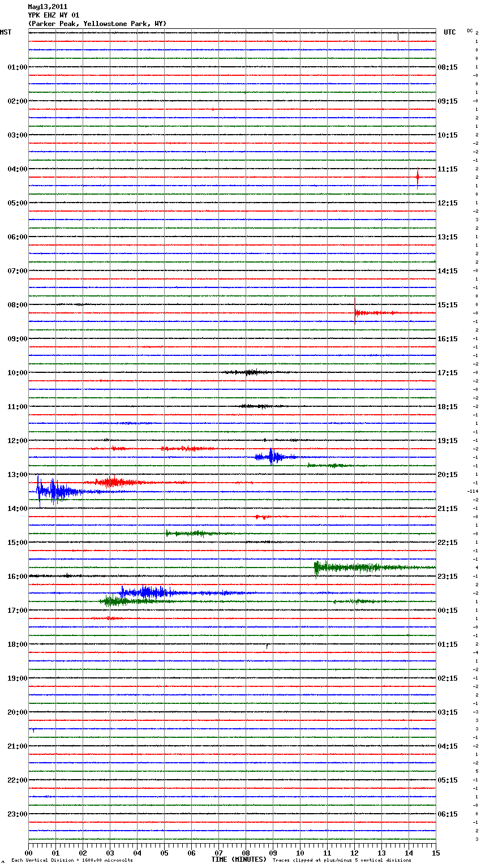Select the 15:00 MST time label
Viewport: 481px width, 868px height.
pyautogui.click(x=18, y=543)
